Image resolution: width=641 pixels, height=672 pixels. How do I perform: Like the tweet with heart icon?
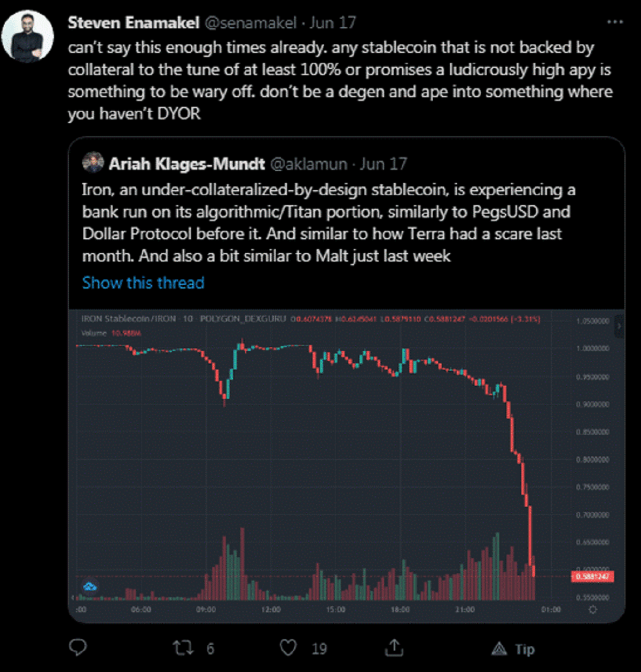[x=288, y=648]
